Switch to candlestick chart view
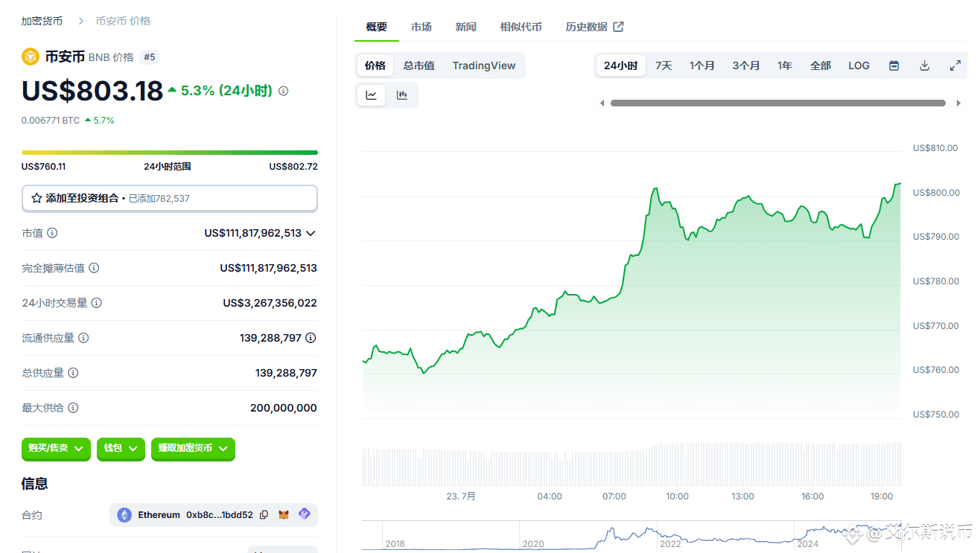The height and width of the screenshot is (553, 980). coord(402,95)
